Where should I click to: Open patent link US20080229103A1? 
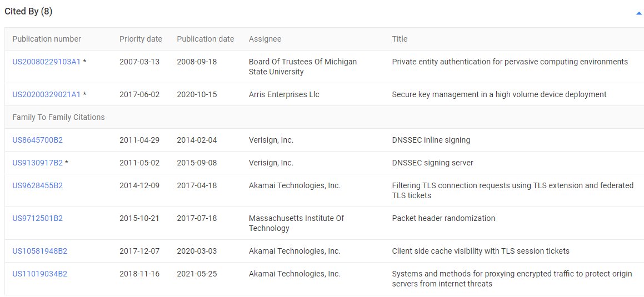coord(46,62)
